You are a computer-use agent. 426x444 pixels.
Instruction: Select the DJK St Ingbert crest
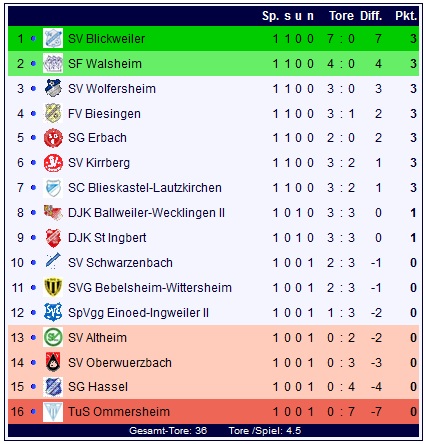pos(53,238)
